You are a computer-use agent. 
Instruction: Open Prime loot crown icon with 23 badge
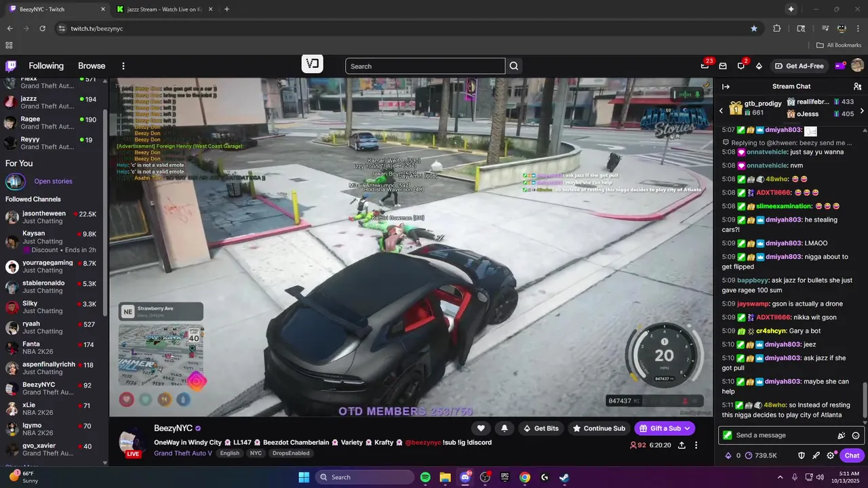tap(705, 66)
